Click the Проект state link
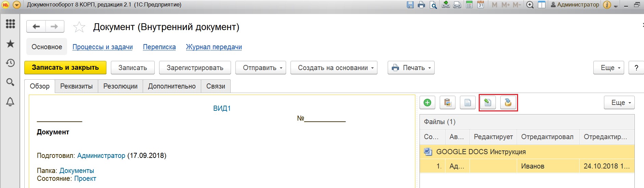The width and height of the screenshot is (644, 188). pyautogui.click(x=85, y=178)
